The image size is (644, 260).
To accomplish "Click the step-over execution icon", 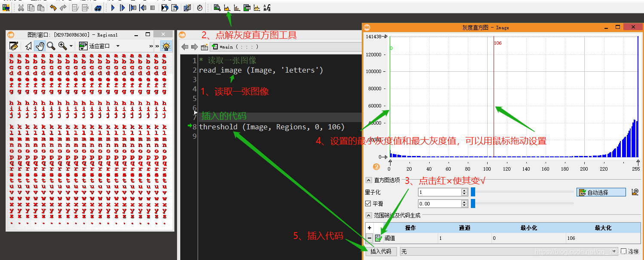I will (x=122, y=8).
